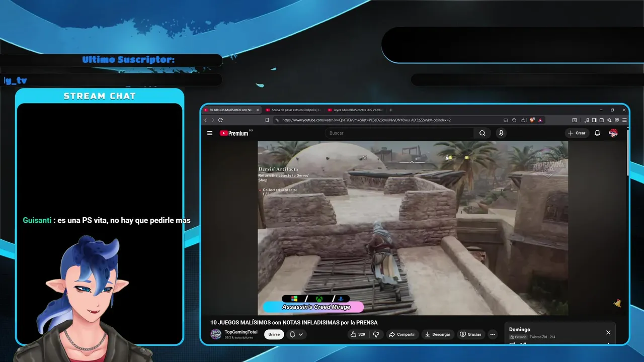
Task: Open the YouTube guide hamburger menu
Action: click(210, 133)
